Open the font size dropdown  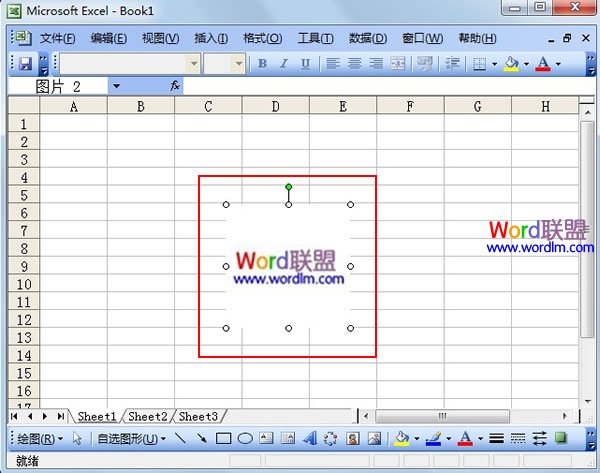[x=239, y=64]
